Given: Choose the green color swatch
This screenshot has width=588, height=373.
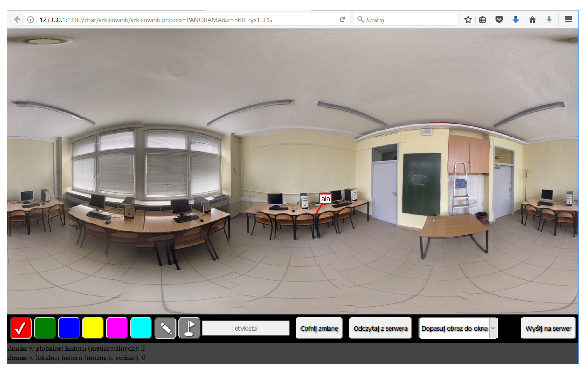Looking at the screenshot, I should pyautogui.click(x=45, y=328).
